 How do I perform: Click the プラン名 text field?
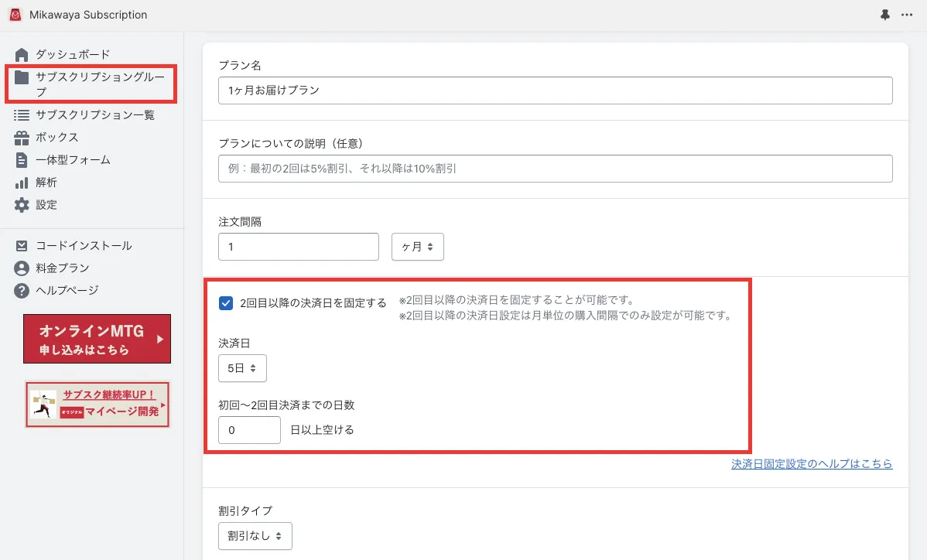pyautogui.click(x=556, y=90)
